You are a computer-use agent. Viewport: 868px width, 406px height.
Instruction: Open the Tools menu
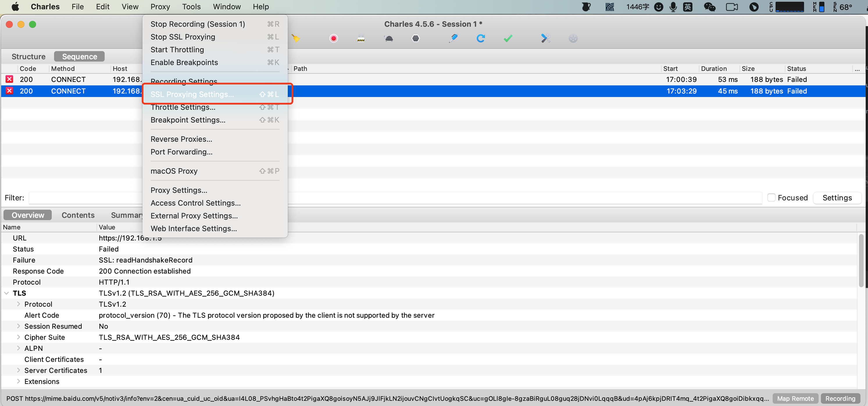point(191,7)
